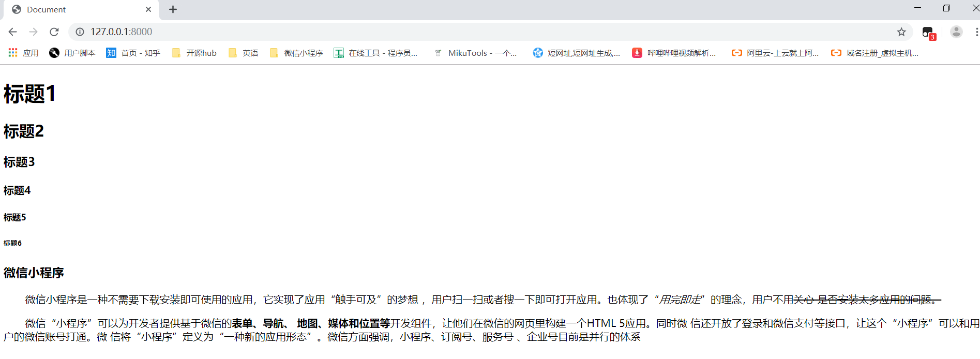Bookmark this page with the star icon

pyautogui.click(x=901, y=32)
